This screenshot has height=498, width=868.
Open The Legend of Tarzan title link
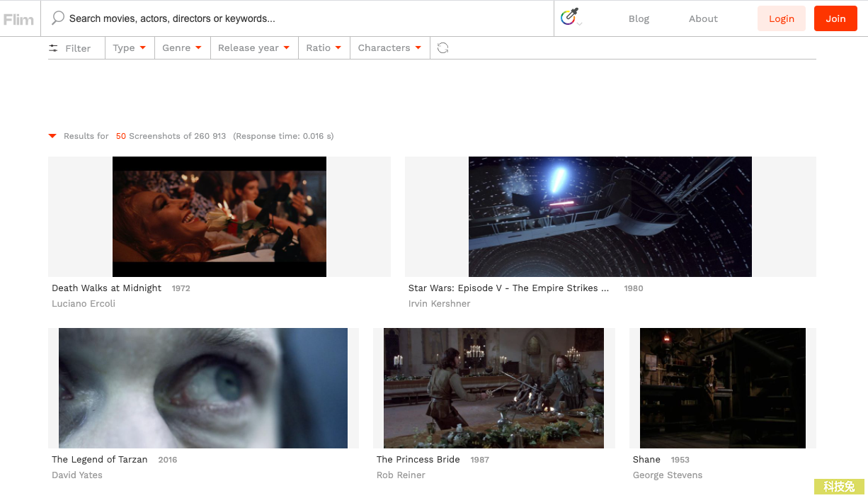coord(100,460)
